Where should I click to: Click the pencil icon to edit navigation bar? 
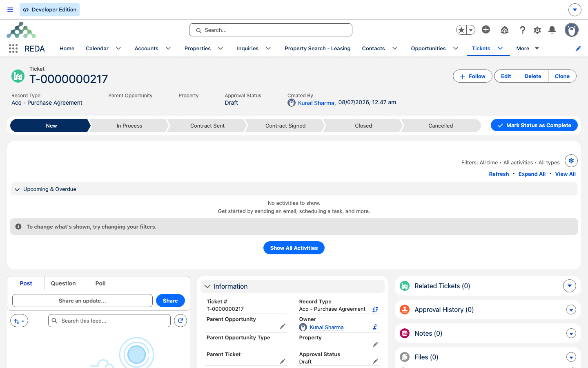click(x=578, y=49)
